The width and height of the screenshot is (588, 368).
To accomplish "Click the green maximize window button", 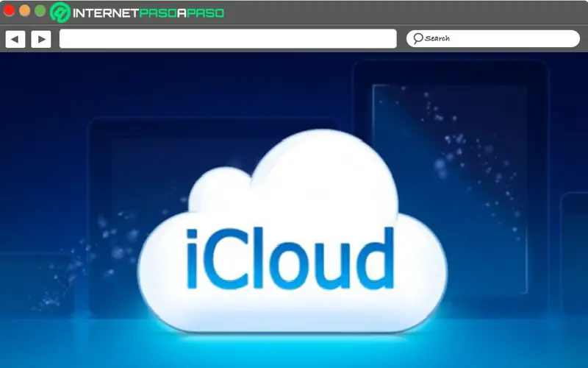I will (x=40, y=10).
